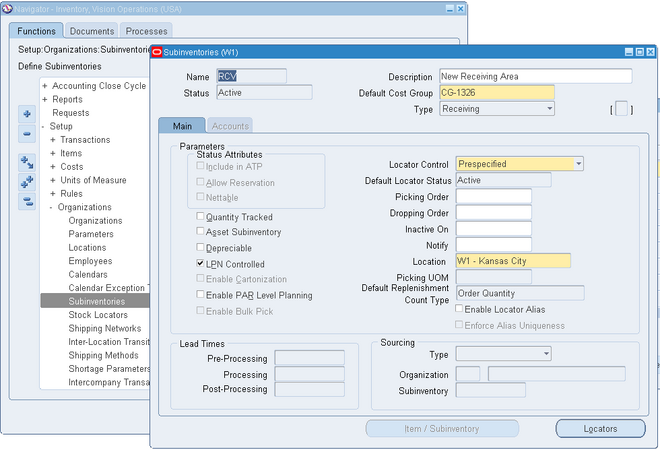
Task: Select Requests in Navigator tree
Action: tap(71, 113)
